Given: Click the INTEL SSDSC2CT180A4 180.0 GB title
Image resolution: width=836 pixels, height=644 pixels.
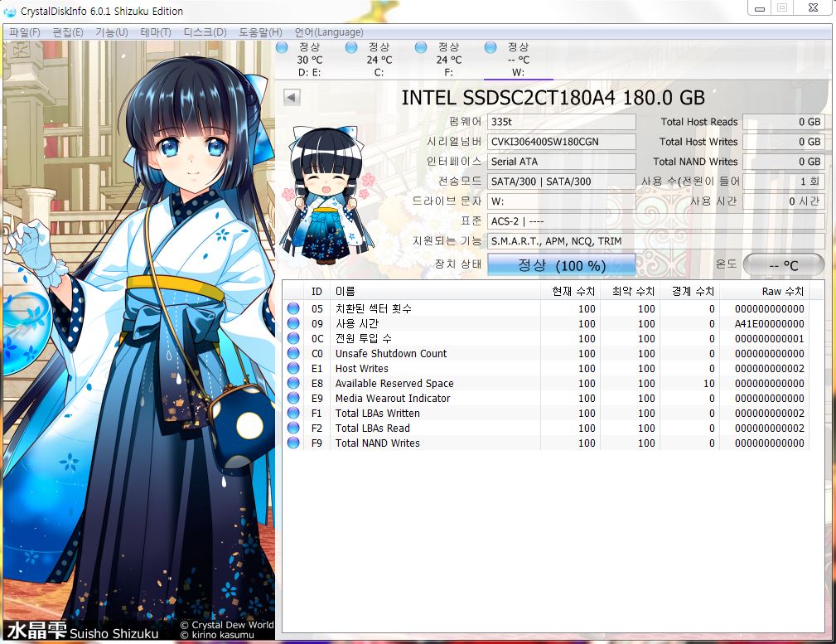Looking at the screenshot, I should click(x=553, y=98).
